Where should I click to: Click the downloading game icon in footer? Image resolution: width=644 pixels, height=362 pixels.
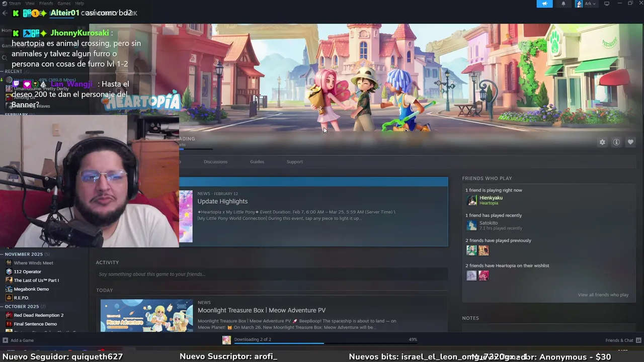(227, 340)
